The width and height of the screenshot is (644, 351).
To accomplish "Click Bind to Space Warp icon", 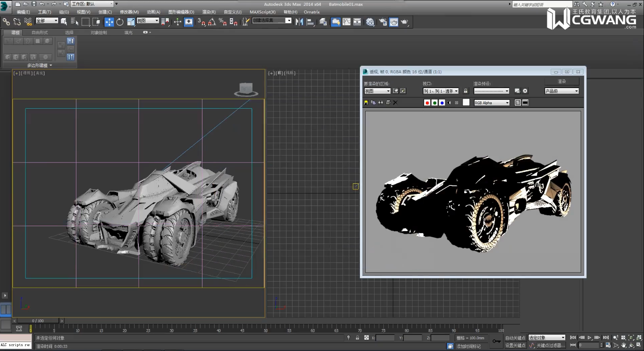I will click(x=28, y=22).
